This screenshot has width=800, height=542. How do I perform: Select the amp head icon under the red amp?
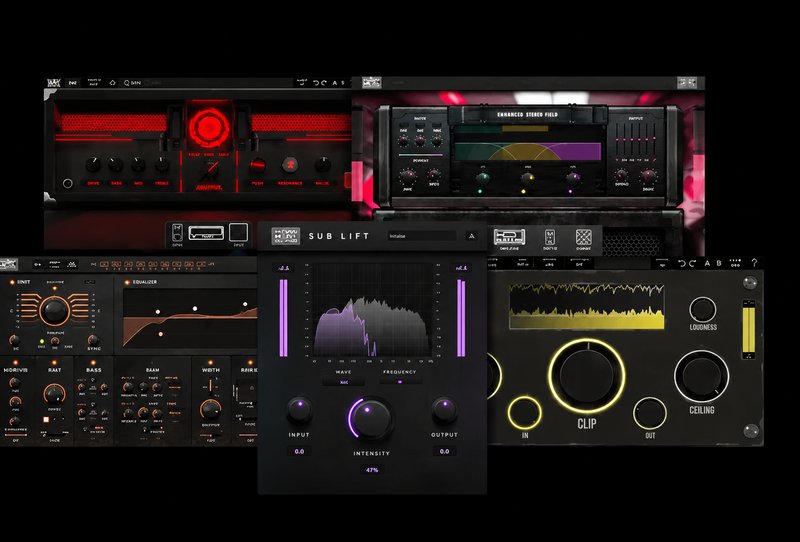tap(206, 233)
